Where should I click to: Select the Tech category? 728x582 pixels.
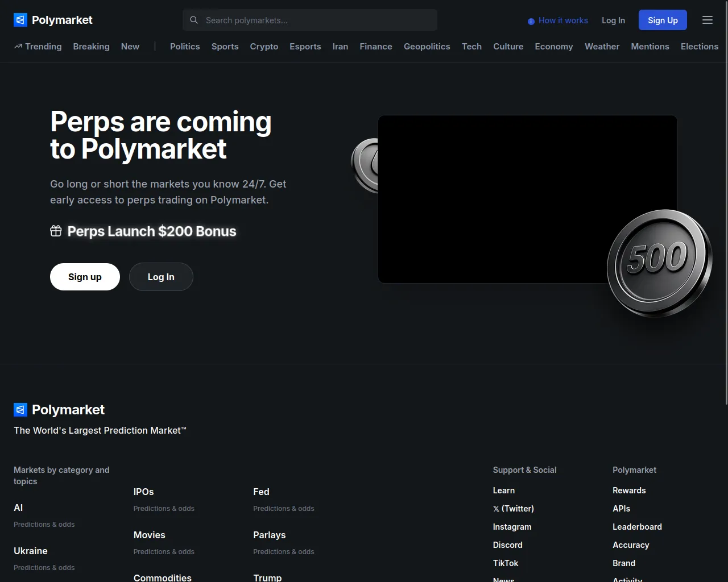tap(471, 47)
